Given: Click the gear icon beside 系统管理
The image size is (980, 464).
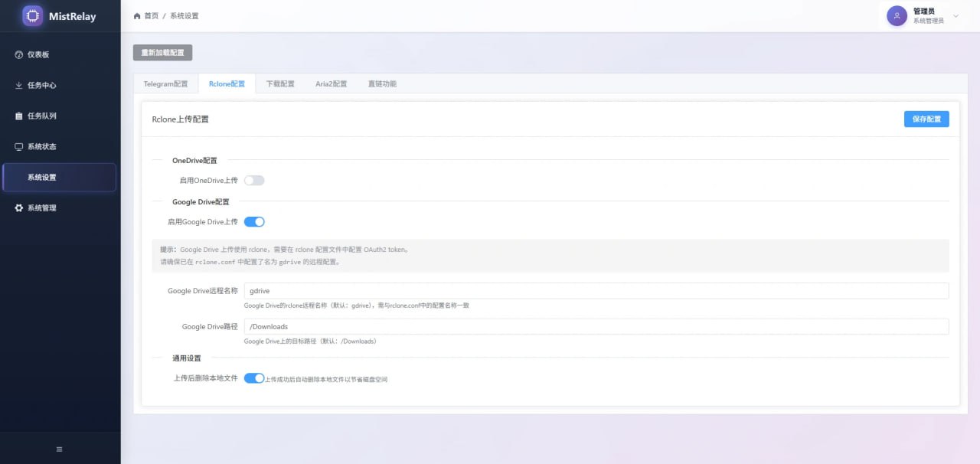Looking at the screenshot, I should click(19, 207).
